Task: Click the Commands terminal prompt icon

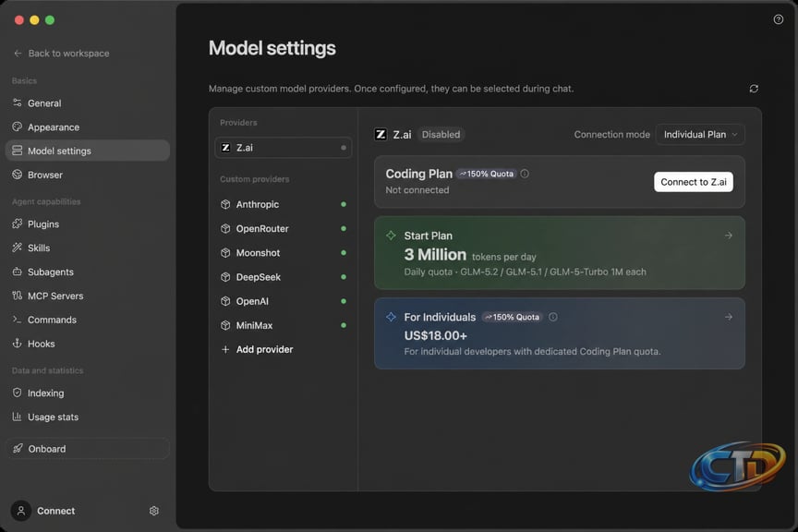Action: click(18, 320)
